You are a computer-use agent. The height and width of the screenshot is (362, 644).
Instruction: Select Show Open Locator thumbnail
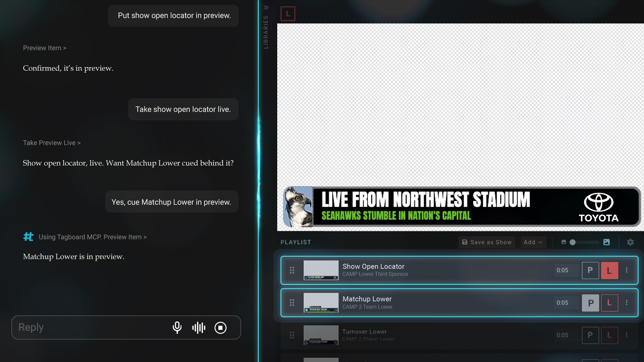(321, 270)
